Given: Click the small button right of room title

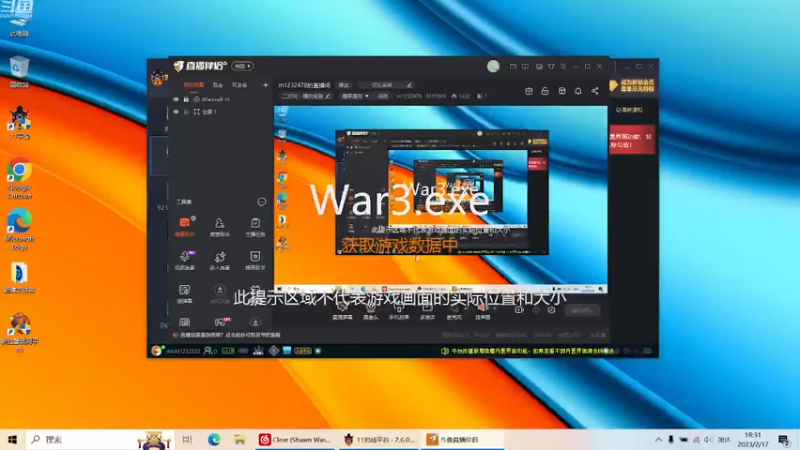Looking at the screenshot, I should tap(344, 85).
